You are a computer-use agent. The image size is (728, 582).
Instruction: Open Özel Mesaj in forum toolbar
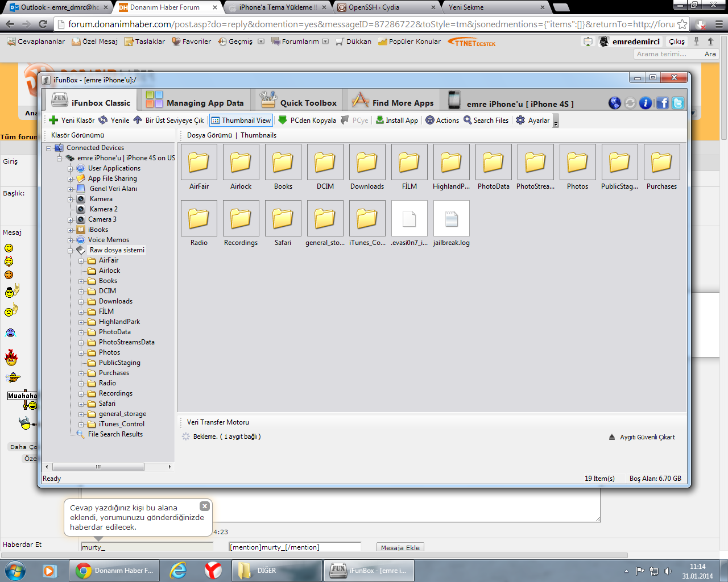pos(94,41)
